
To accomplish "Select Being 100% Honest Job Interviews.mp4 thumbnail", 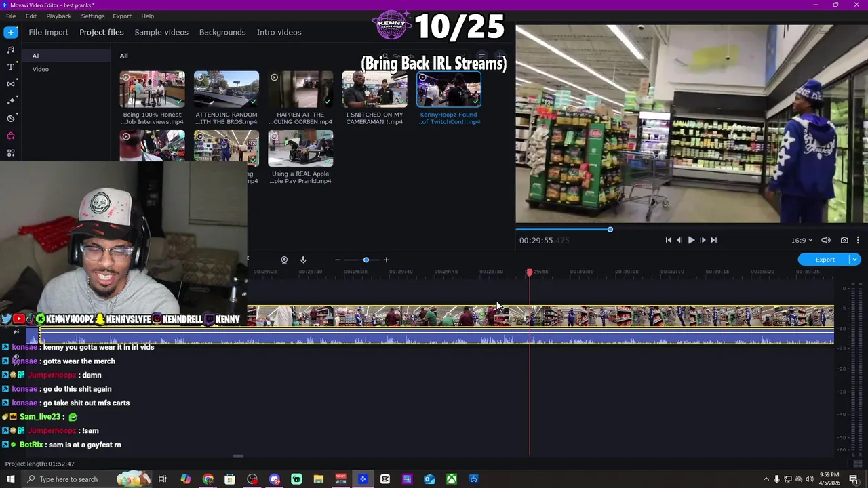I will pos(152,89).
